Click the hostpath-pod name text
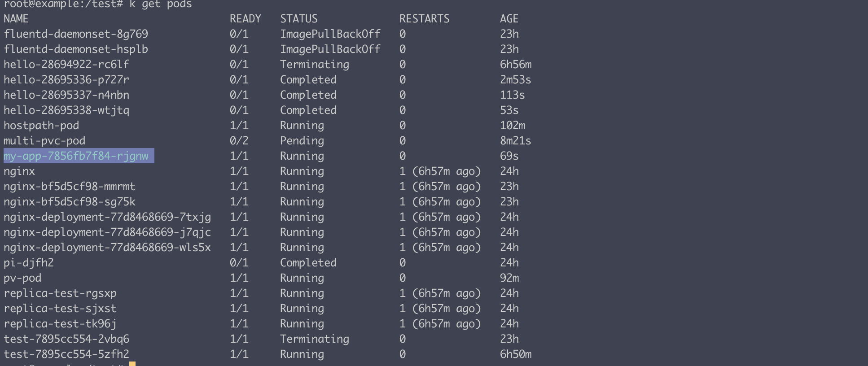Viewport: 868px width, 366px height. coord(41,126)
